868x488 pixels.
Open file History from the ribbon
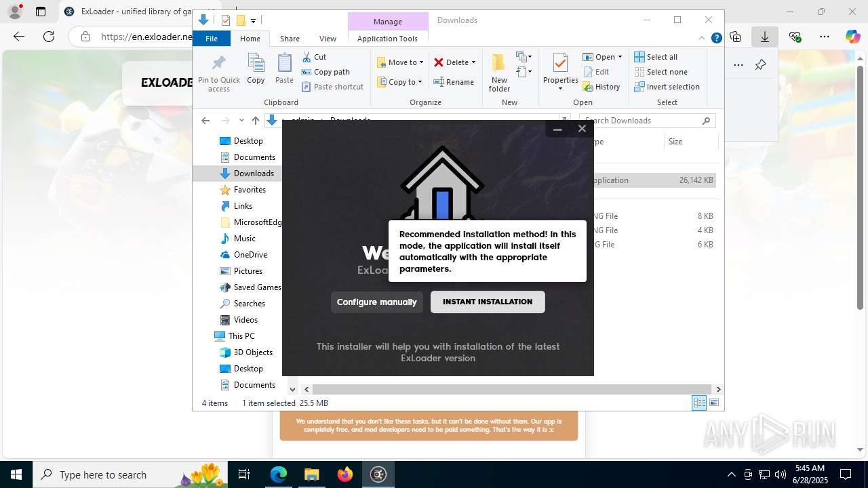click(601, 87)
